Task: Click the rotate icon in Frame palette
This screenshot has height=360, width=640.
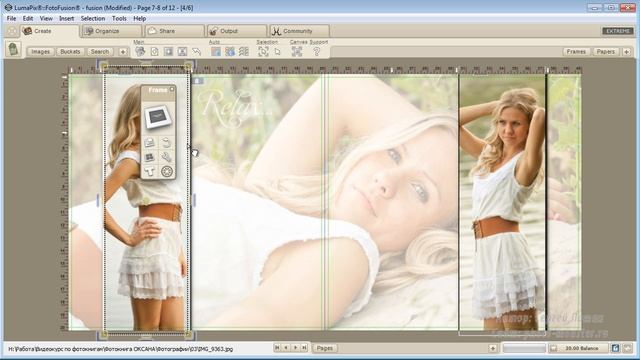Action: (x=166, y=142)
